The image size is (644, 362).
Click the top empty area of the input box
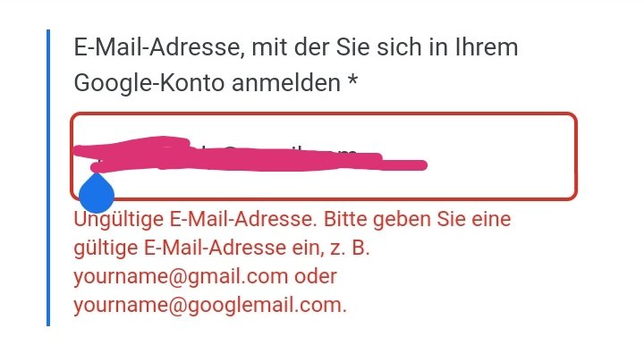click(324, 125)
